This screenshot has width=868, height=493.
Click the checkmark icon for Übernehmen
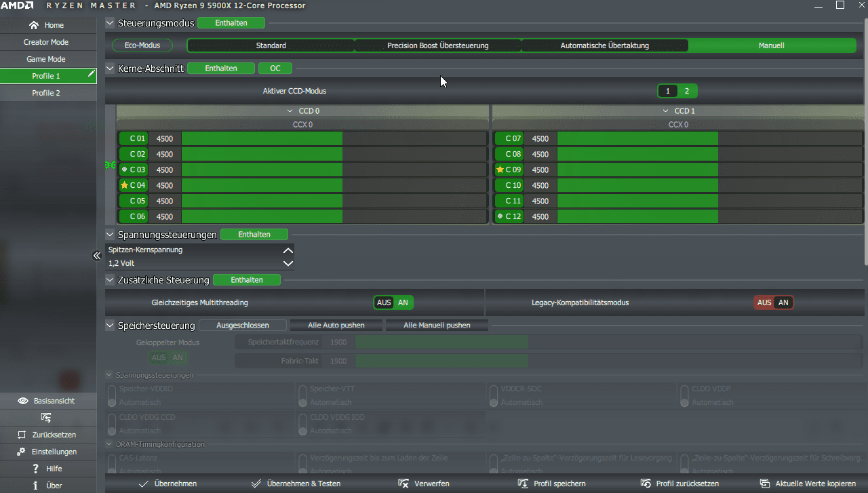point(144,484)
